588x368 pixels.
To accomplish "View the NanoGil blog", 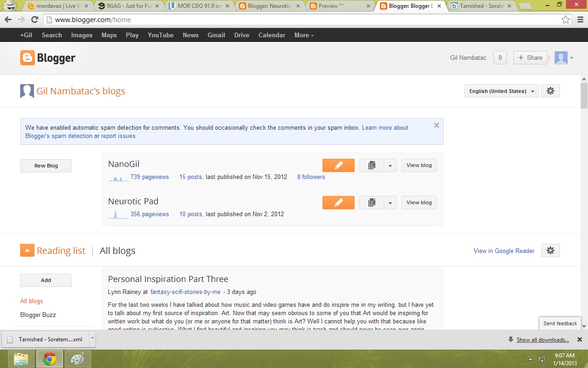I will (419, 166).
